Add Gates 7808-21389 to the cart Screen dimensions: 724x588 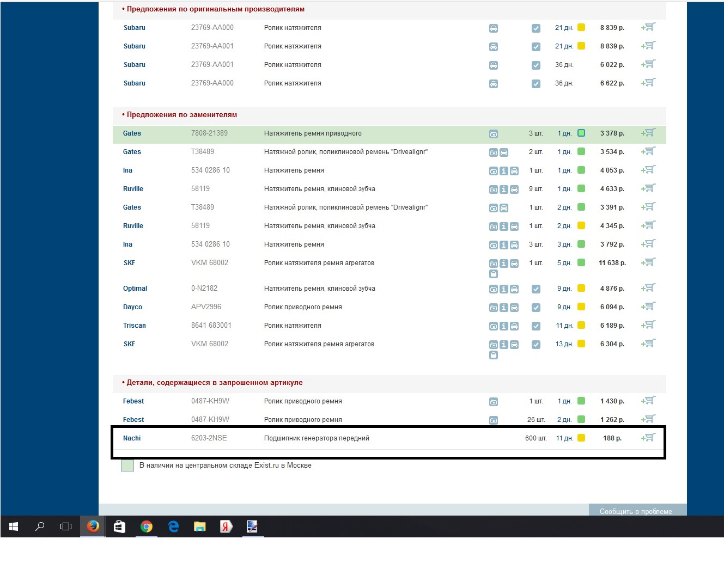click(648, 133)
